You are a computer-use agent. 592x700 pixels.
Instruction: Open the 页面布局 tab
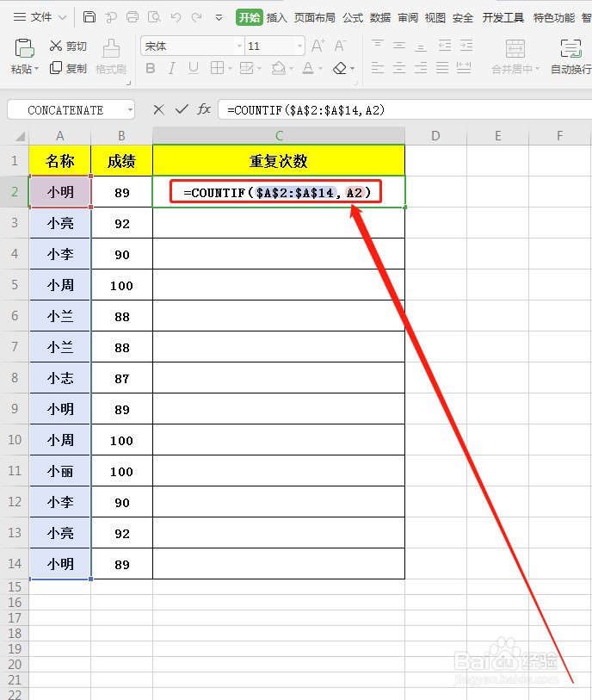tap(315, 17)
